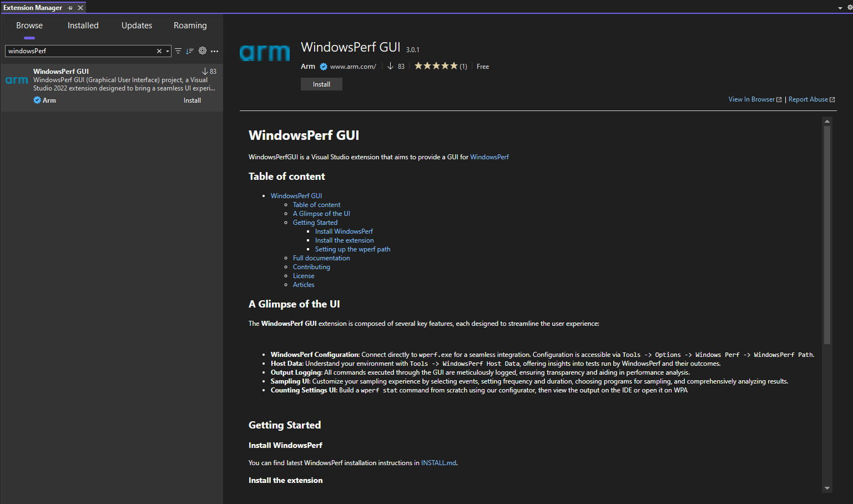Open extension settings gear next to search

203,51
